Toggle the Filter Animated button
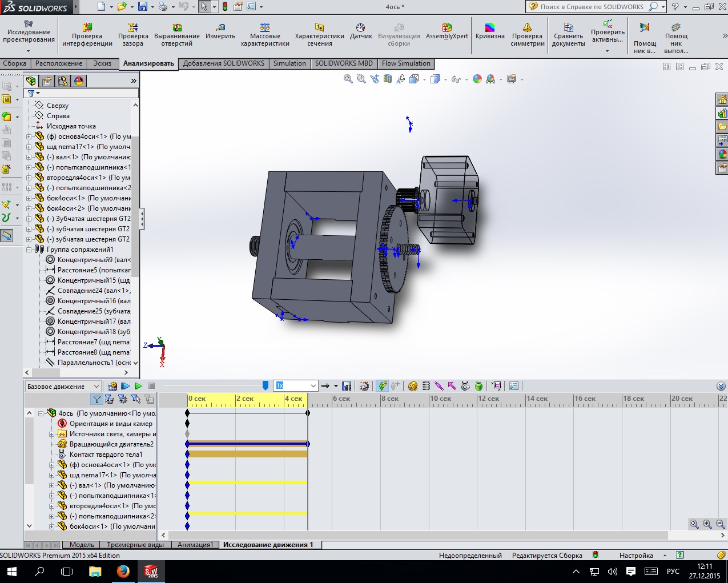Image resolution: width=728 pixels, height=583 pixels. pyautogui.click(x=110, y=399)
